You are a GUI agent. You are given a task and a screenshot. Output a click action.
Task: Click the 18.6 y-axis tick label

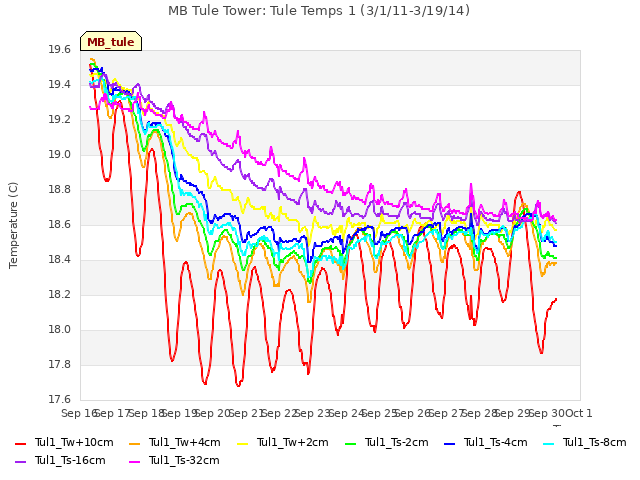pos(60,225)
